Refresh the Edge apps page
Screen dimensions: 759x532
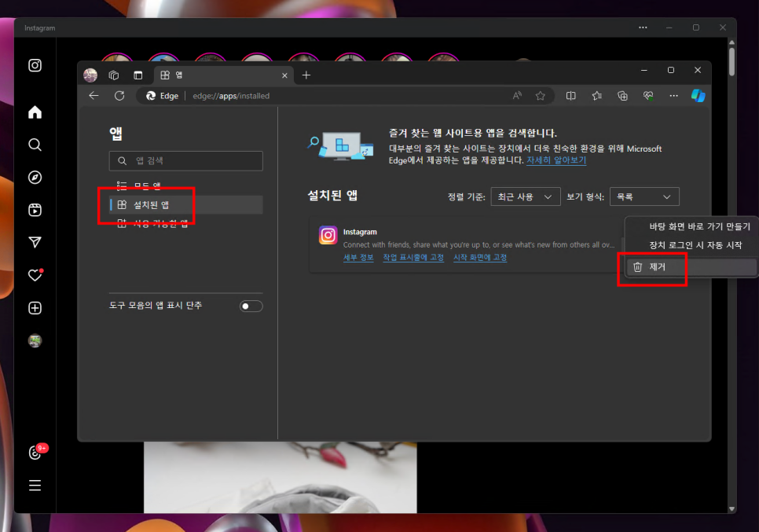click(119, 96)
